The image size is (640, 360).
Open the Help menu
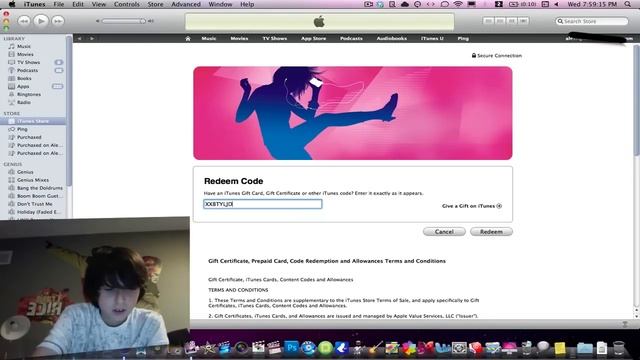click(247, 4)
